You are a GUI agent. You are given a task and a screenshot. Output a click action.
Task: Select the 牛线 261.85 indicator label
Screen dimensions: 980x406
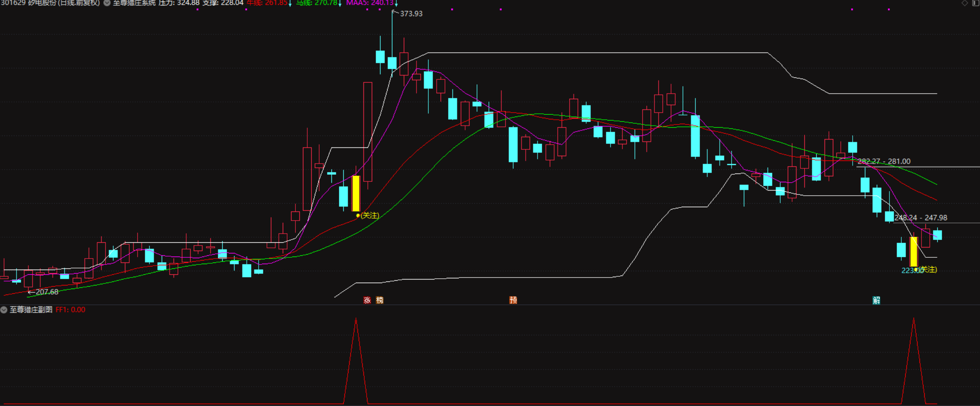[267, 3]
